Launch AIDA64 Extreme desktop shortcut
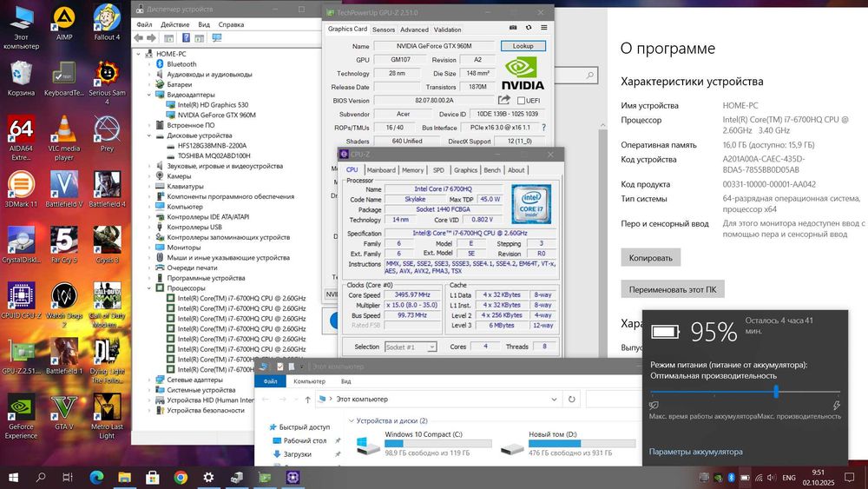This screenshot has height=489, width=868. pyautogui.click(x=21, y=137)
